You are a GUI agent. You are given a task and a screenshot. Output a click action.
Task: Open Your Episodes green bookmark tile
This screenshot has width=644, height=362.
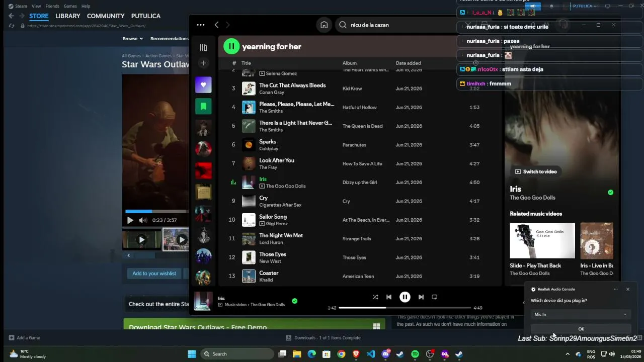click(203, 106)
